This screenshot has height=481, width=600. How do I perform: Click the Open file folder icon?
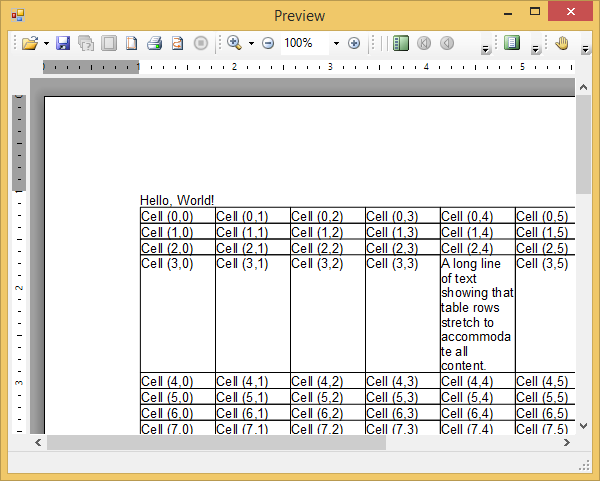click(x=30, y=43)
